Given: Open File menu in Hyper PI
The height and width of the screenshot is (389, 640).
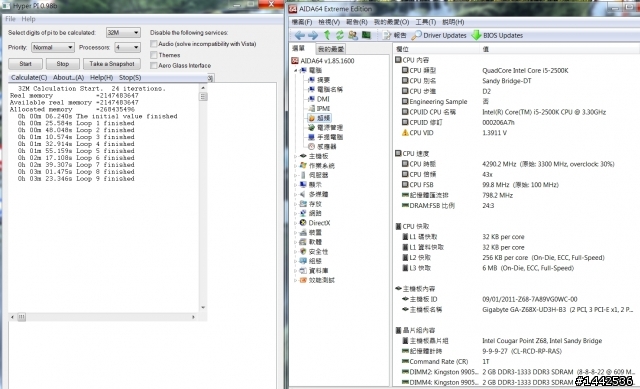Looking at the screenshot, I should pyautogui.click(x=10, y=19).
